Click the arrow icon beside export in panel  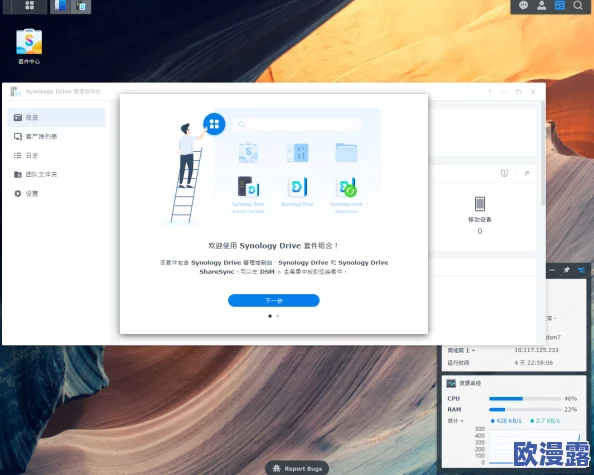(527, 173)
